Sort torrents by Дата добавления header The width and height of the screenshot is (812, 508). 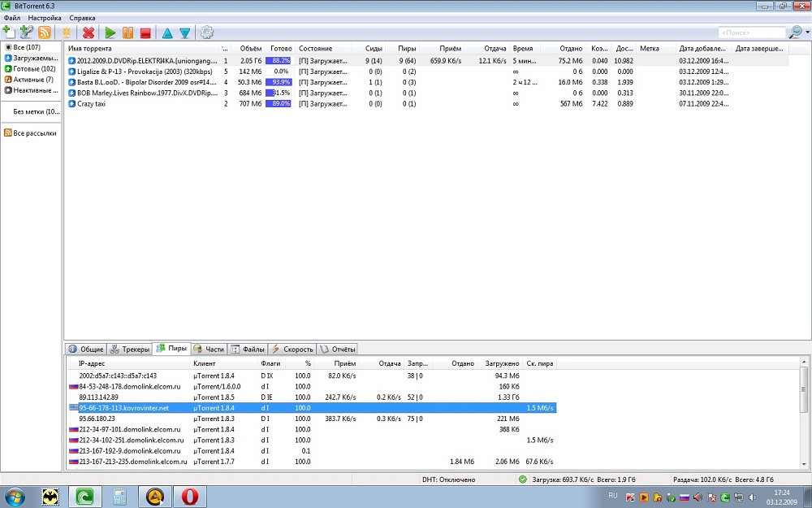(x=704, y=48)
